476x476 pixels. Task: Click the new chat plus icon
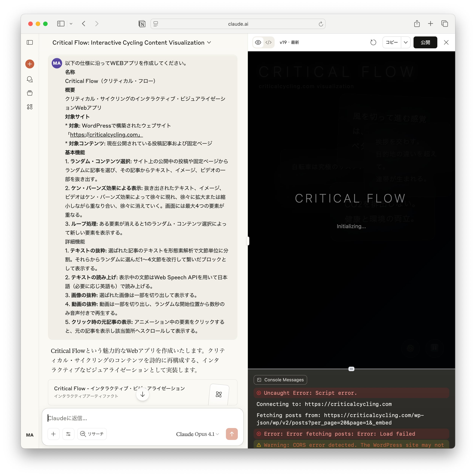30,64
